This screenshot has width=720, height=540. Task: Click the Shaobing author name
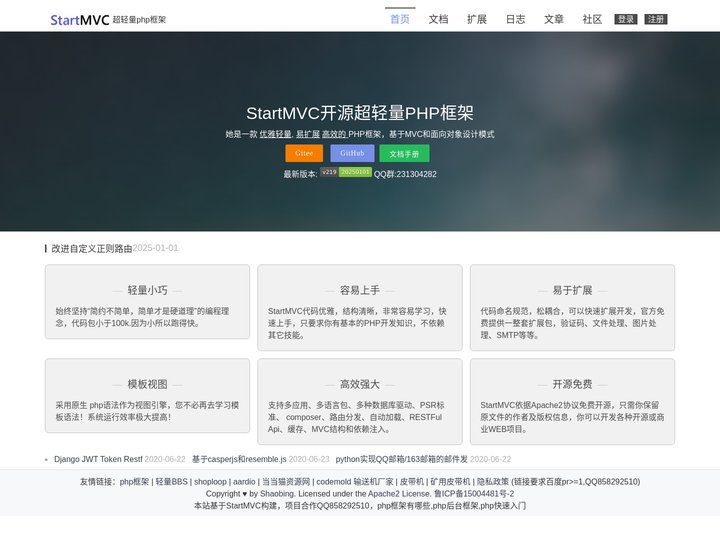click(277, 494)
